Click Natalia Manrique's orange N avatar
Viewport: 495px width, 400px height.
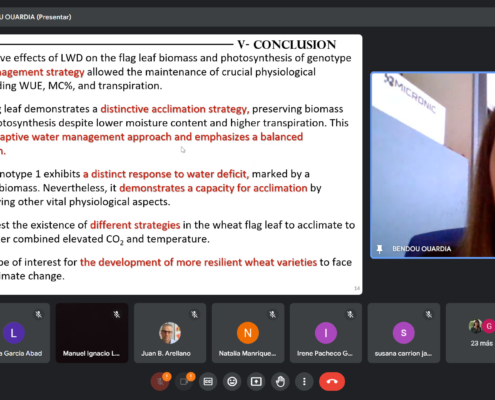coord(248,333)
